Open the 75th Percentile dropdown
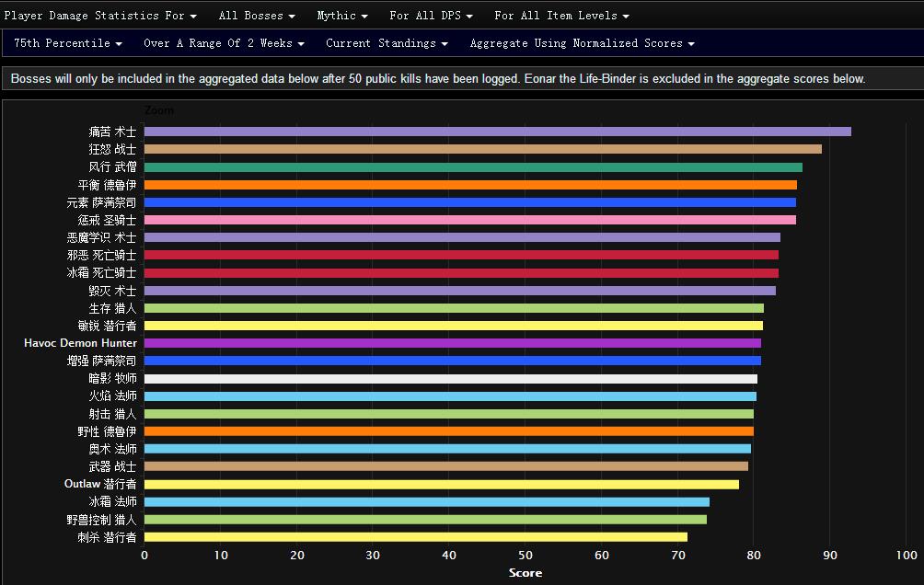This screenshot has height=585, width=924. 68,43
